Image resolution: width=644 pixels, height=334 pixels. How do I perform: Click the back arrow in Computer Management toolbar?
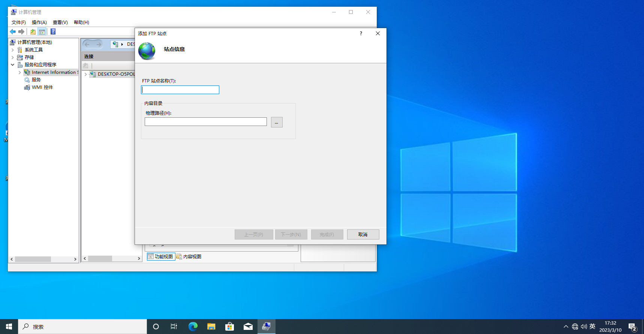(x=13, y=32)
